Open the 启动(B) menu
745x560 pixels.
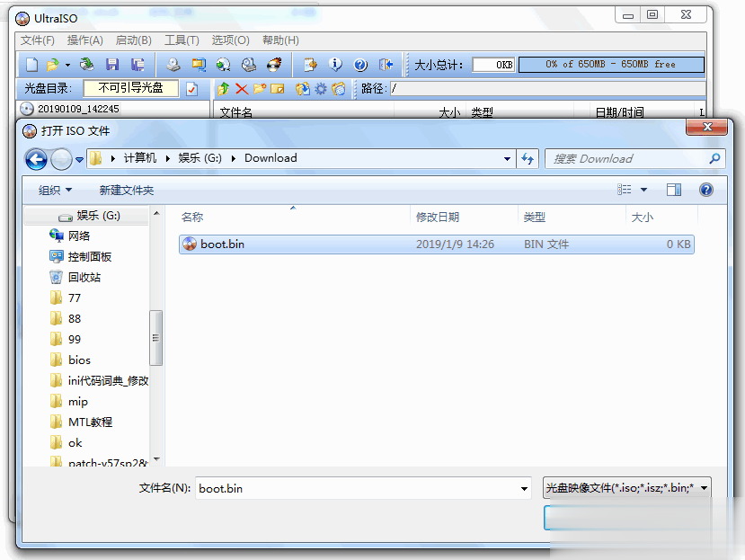pyautogui.click(x=134, y=40)
